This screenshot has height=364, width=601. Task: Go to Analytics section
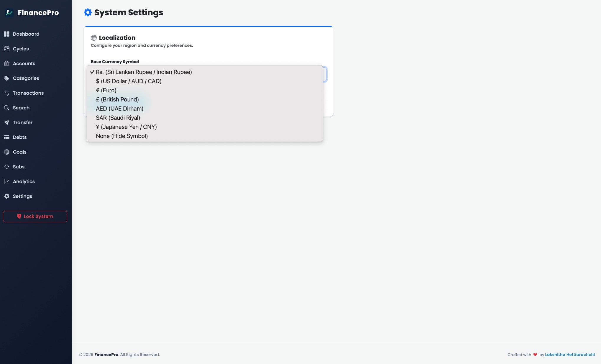tap(24, 181)
